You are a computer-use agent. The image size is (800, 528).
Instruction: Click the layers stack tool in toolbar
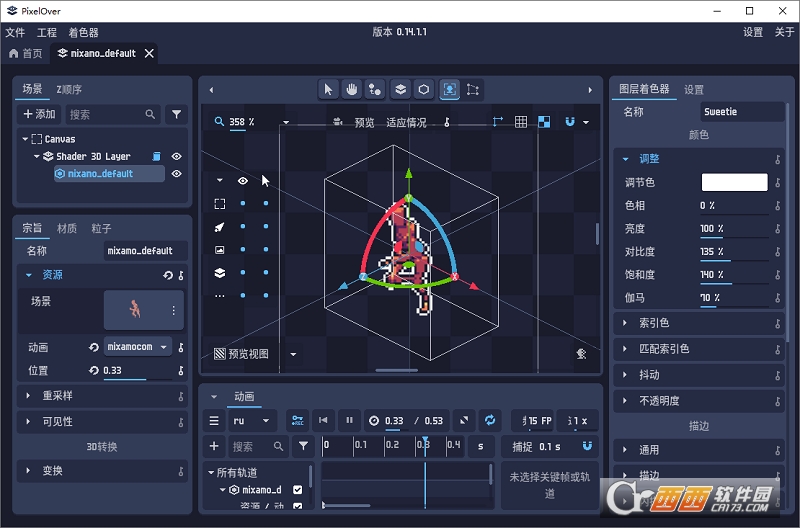click(x=401, y=90)
